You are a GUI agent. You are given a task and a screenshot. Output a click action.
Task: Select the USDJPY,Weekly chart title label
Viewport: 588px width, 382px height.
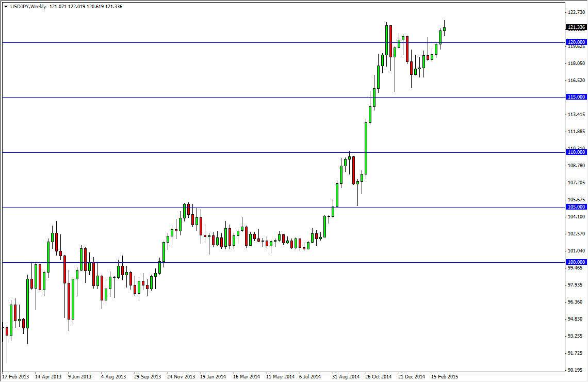point(28,6)
